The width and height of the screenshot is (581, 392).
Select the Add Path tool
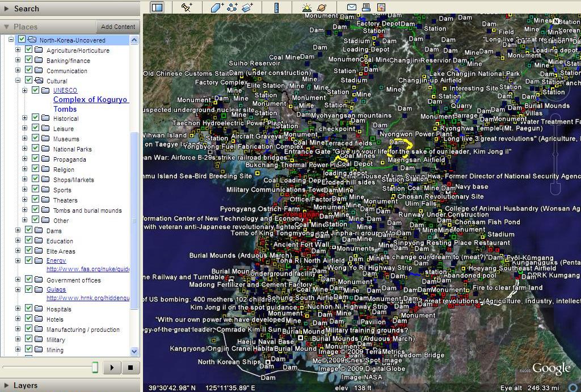[x=232, y=7]
